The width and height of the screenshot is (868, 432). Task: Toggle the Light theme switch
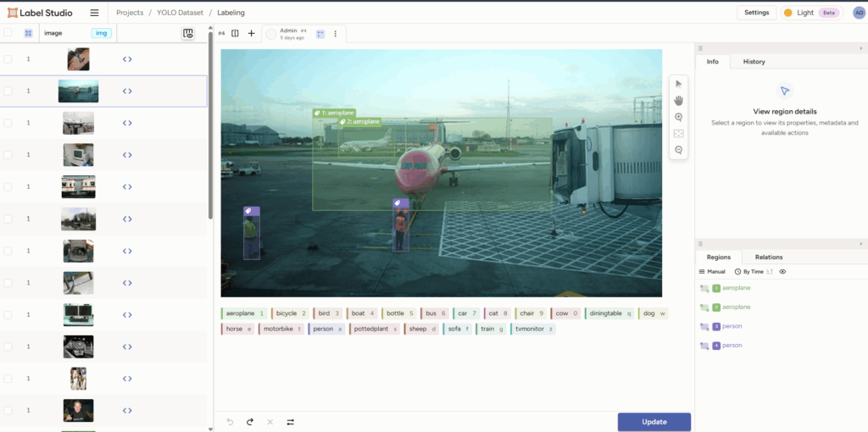pos(811,13)
